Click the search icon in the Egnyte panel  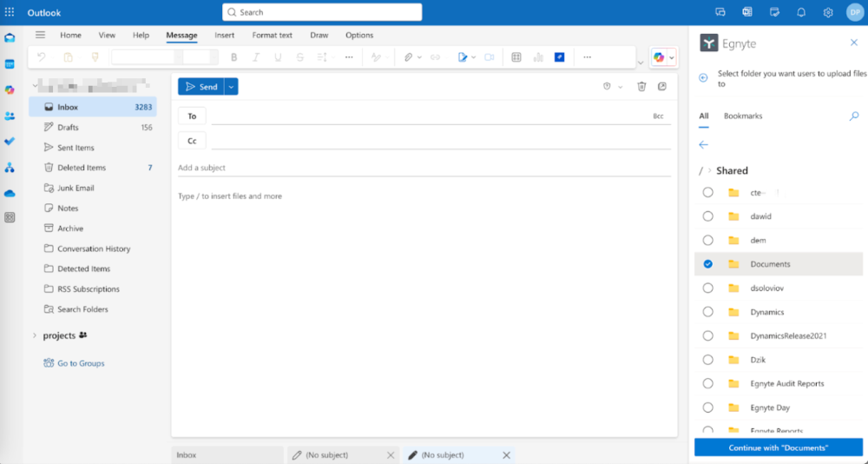click(x=853, y=116)
